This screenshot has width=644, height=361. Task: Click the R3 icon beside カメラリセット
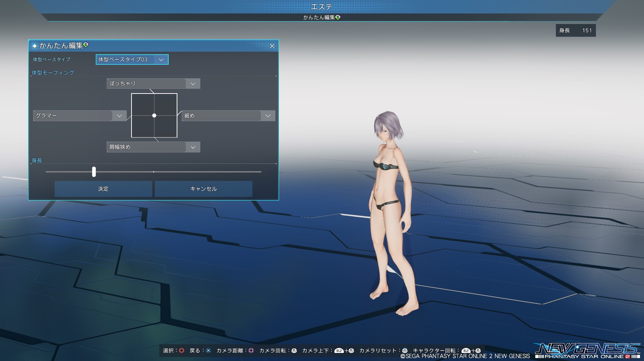(405, 350)
